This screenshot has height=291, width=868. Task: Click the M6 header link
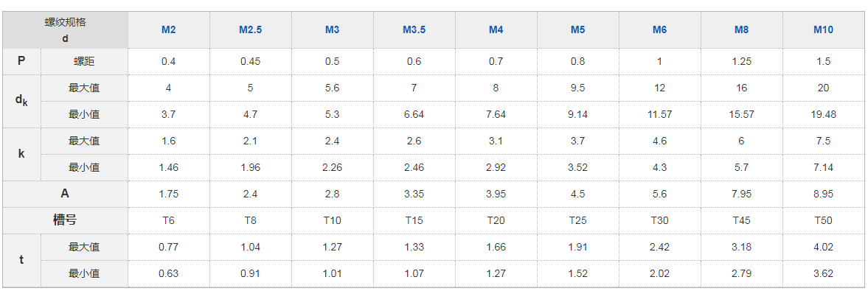pyautogui.click(x=659, y=30)
